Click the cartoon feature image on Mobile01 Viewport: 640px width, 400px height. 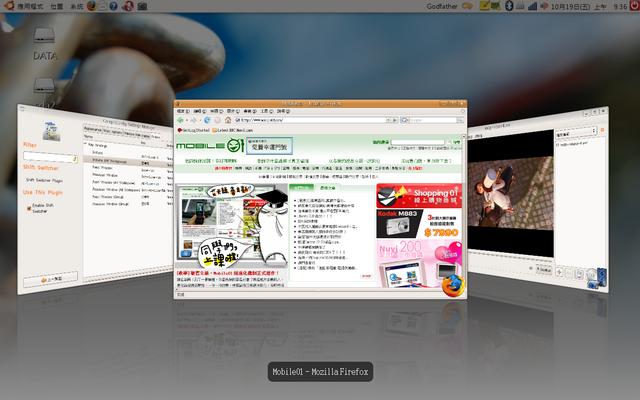(231, 227)
